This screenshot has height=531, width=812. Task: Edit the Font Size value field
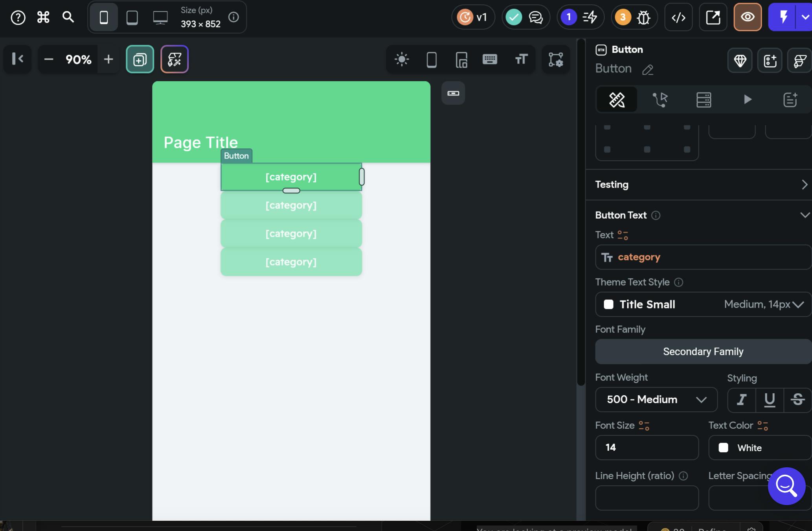[x=647, y=448]
